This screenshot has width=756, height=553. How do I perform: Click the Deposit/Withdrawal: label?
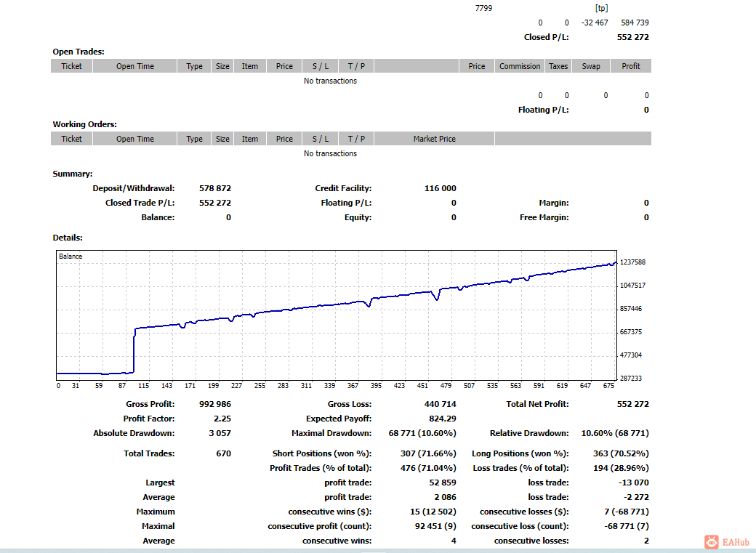tap(134, 188)
